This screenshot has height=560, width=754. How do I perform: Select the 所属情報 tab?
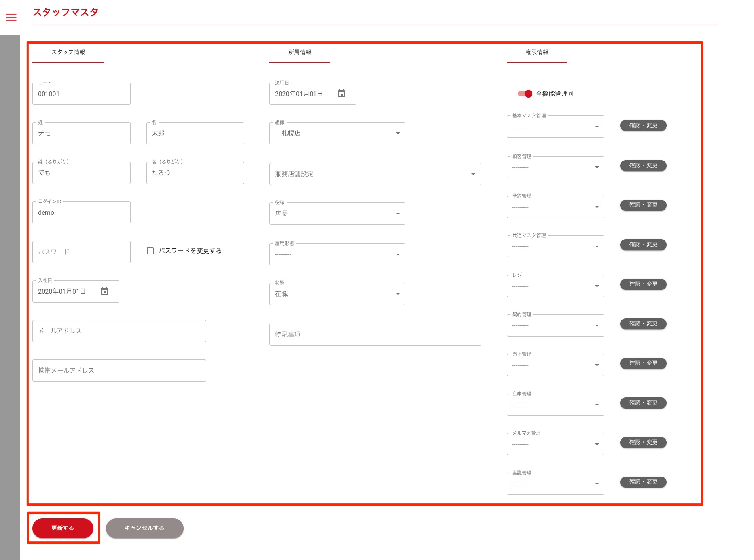pyautogui.click(x=299, y=52)
